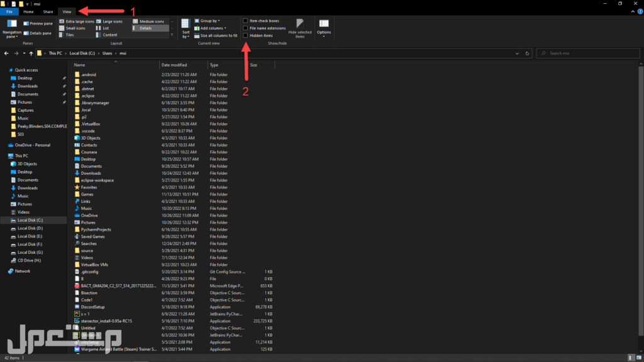Open Quick access in sidebar

tap(23, 70)
